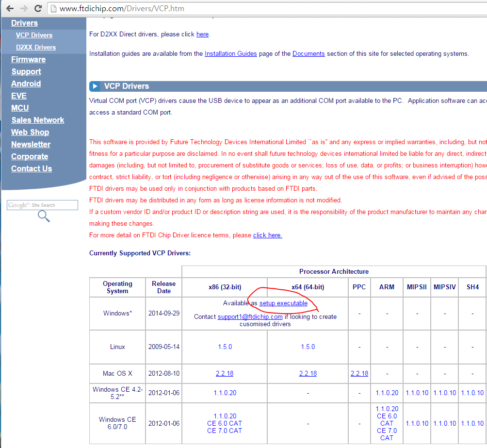
Task: Open the Support sidebar link
Action: pyautogui.click(x=26, y=71)
